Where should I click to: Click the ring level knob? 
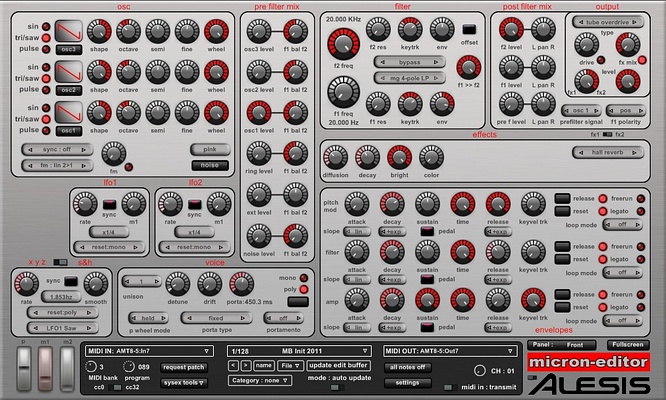coord(259,153)
